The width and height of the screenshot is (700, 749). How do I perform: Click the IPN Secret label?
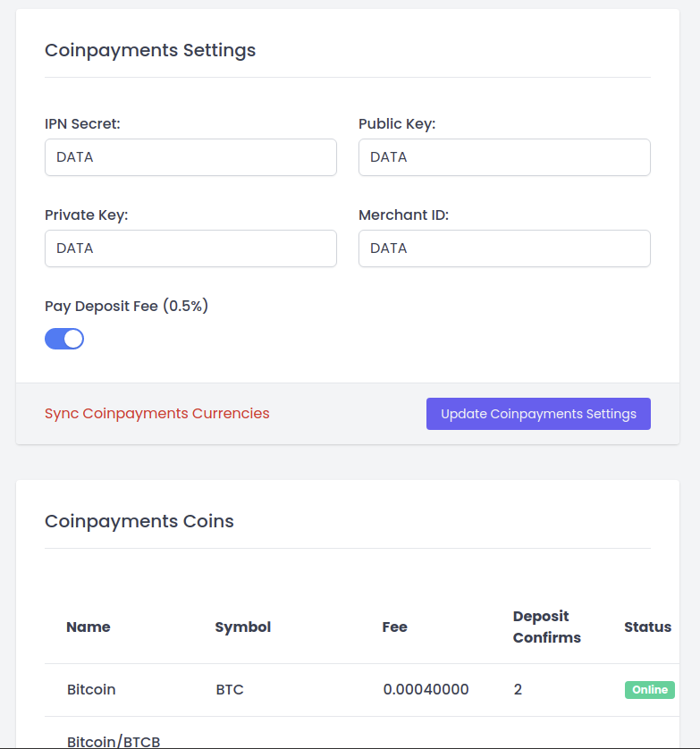tap(82, 124)
